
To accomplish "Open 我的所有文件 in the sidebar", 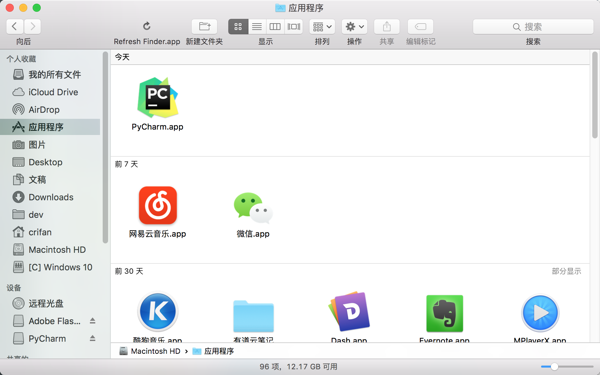I will (x=51, y=74).
